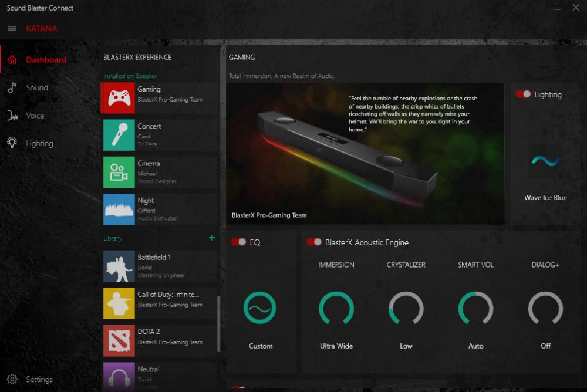Viewport: 587px width, 392px height.
Task: Go to the Dashboard page
Action: (46, 59)
